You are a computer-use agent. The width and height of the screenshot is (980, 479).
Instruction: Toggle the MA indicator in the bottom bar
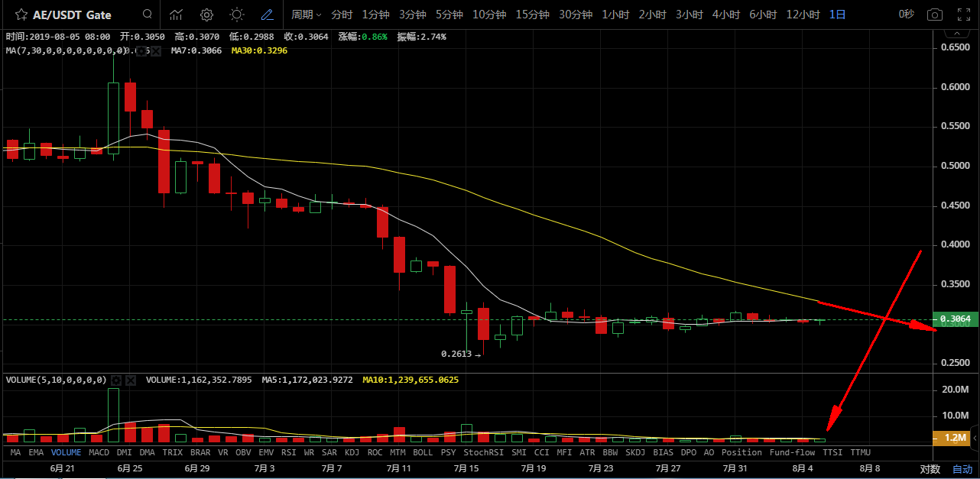tap(16, 452)
